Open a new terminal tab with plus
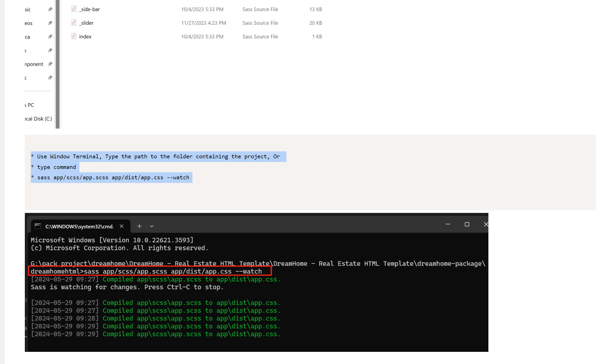Image resolution: width=596 pixels, height=364 pixels. click(x=139, y=226)
